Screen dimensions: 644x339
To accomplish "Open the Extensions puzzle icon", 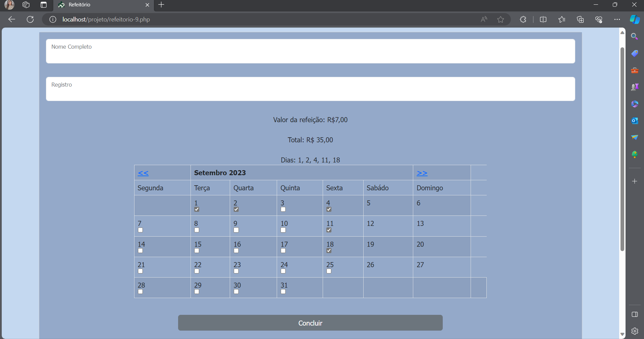I will point(523,19).
